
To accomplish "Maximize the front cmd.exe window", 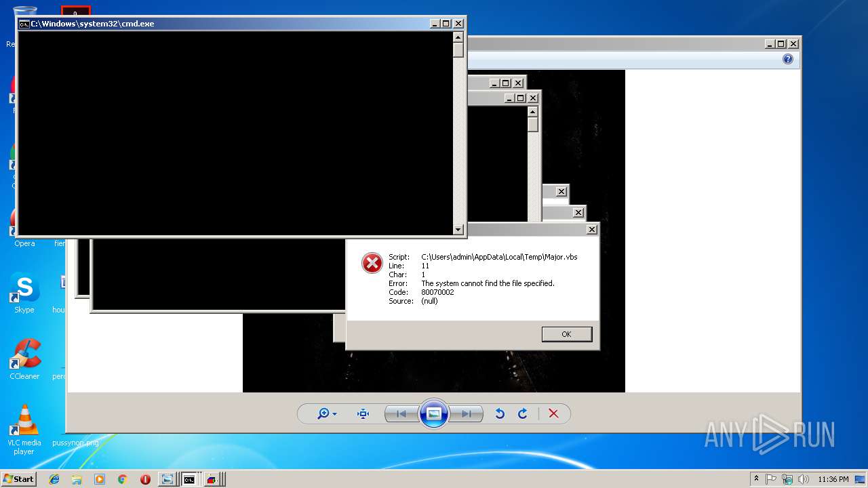I will point(446,24).
